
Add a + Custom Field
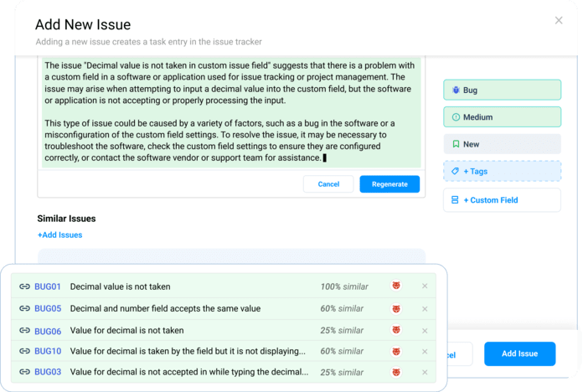[x=502, y=200]
